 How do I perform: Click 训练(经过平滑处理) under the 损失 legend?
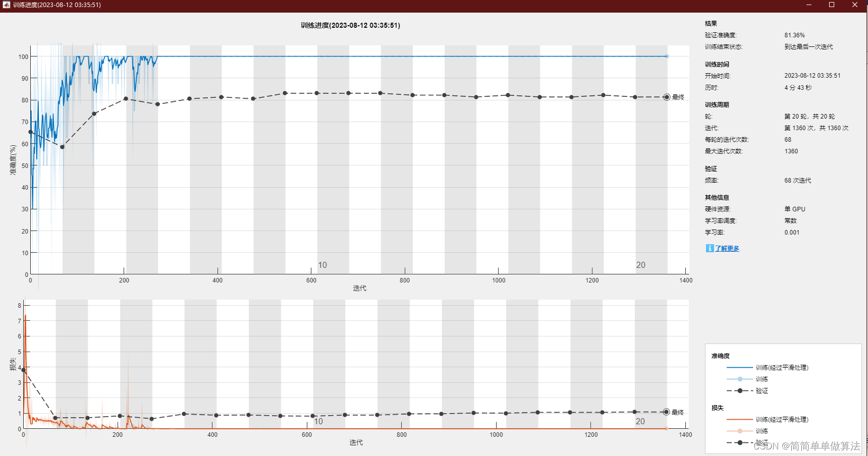pyautogui.click(x=782, y=420)
